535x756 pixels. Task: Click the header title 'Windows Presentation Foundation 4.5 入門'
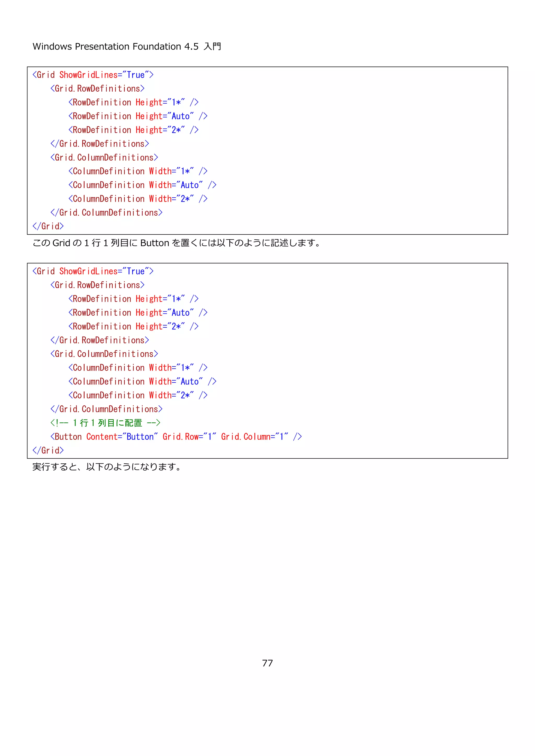point(127,46)
